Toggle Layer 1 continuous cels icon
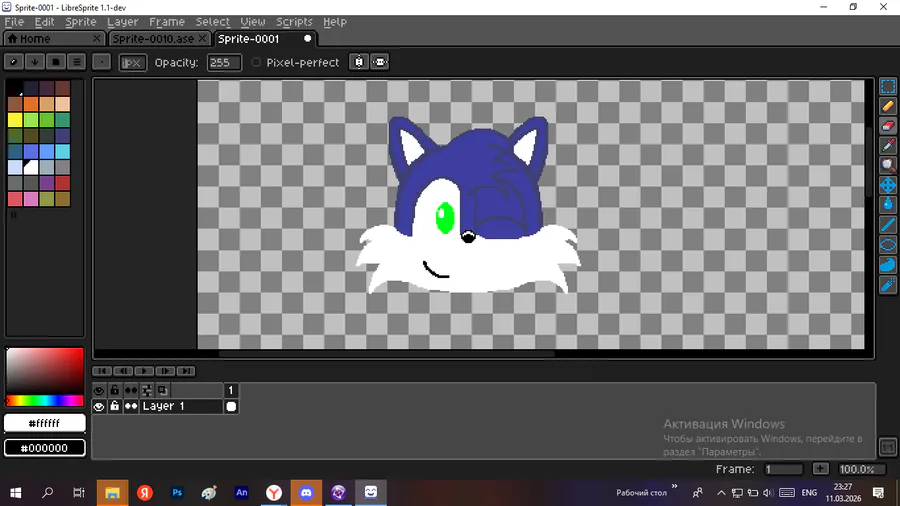 coord(131,407)
